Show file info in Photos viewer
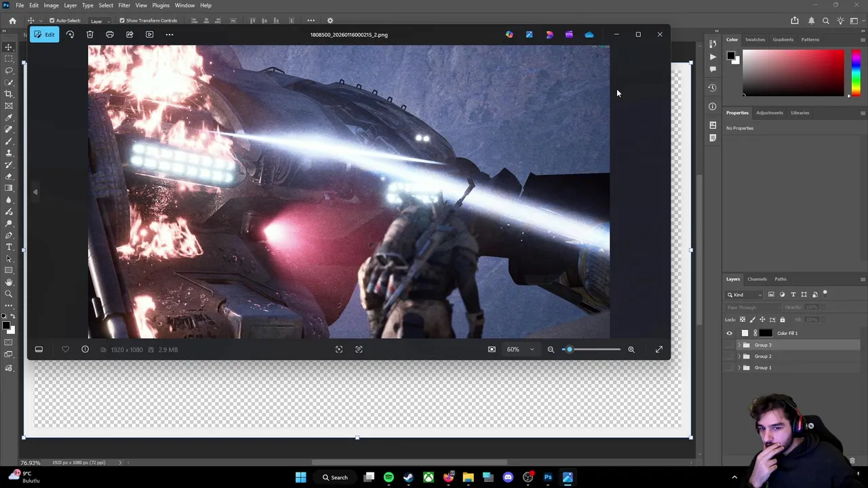This screenshot has width=868, height=488. (85, 349)
